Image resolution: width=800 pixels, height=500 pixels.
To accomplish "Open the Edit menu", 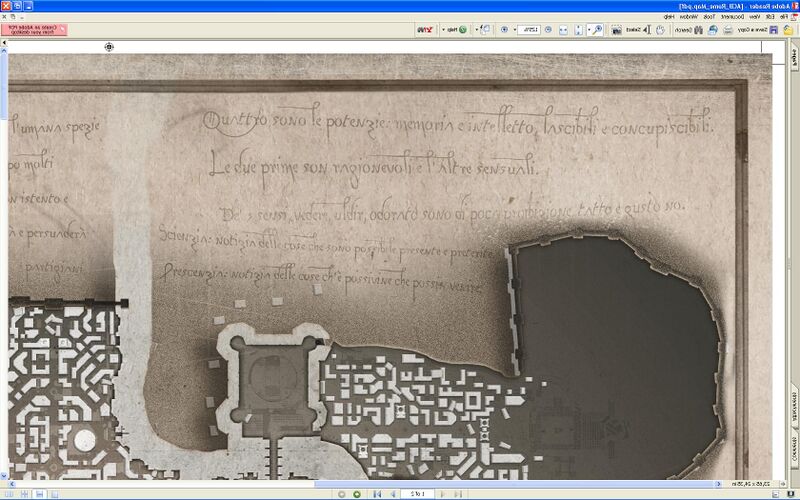I will pyautogui.click(x=770, y=17).
